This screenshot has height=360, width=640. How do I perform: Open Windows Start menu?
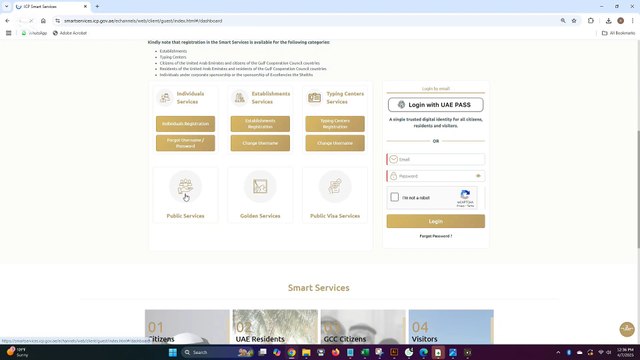173,352
